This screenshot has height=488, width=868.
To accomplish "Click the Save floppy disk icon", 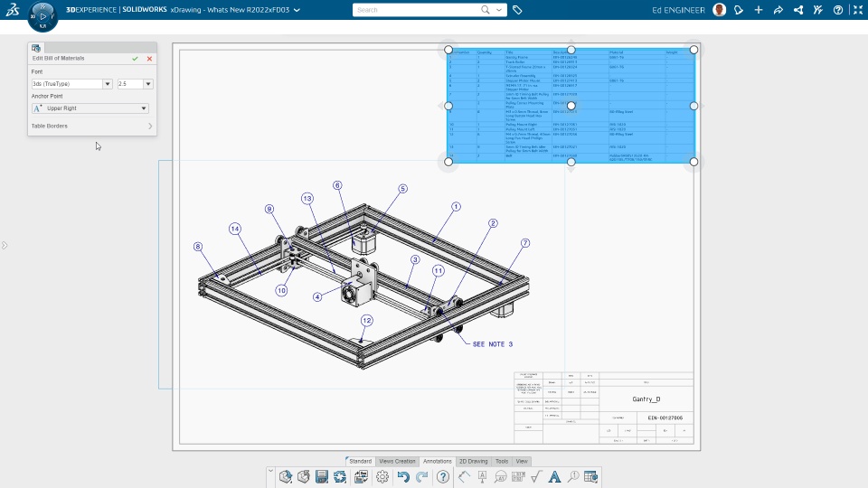I will point(322,476).
